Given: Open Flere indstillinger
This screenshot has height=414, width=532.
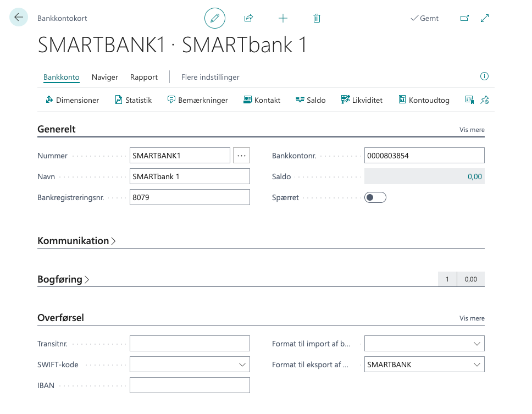Looking at the screenshot, I should click(x=210, y=77).
